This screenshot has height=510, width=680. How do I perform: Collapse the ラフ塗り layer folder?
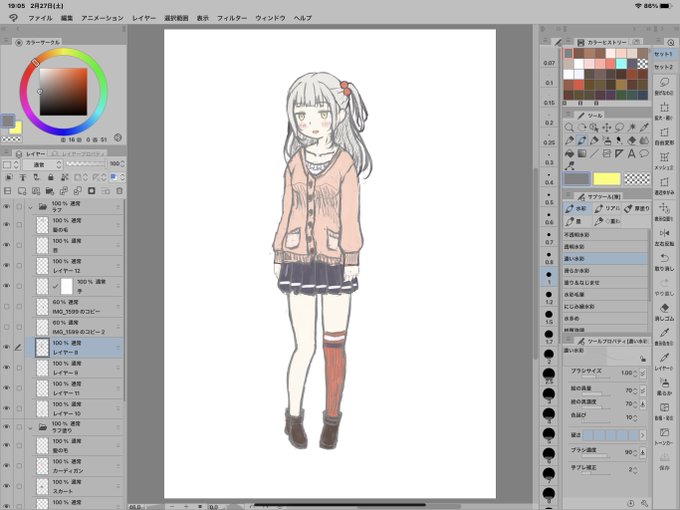click(30, 428)
